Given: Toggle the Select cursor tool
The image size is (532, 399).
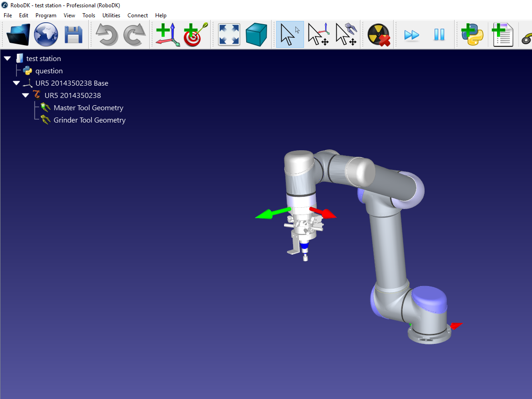Looking at the screenshot, I should (290, 35).
